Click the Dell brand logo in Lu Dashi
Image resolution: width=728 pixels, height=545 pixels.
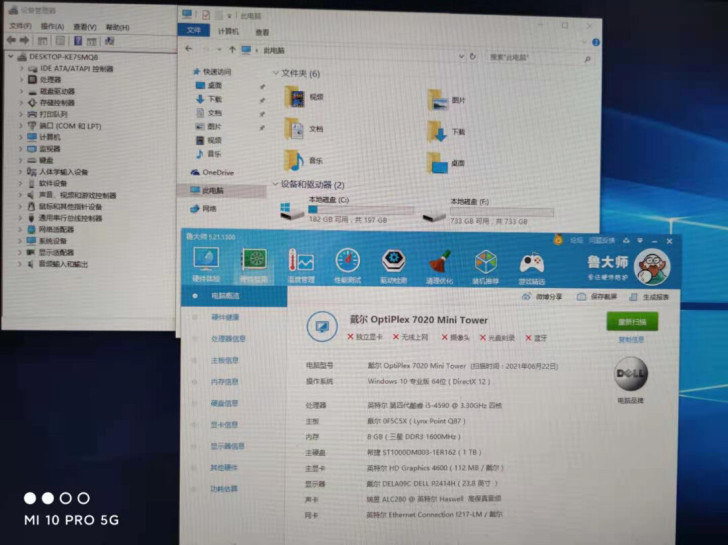tap(630, 373)
